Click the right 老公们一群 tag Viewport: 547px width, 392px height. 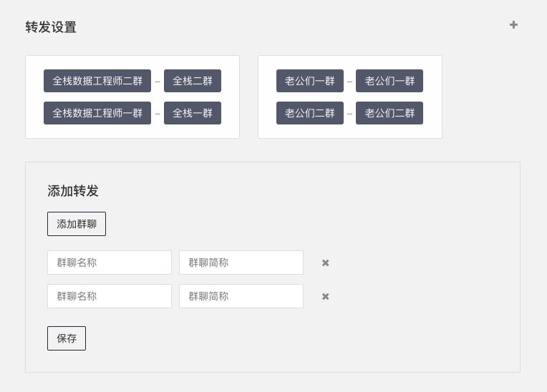[389, 81]
